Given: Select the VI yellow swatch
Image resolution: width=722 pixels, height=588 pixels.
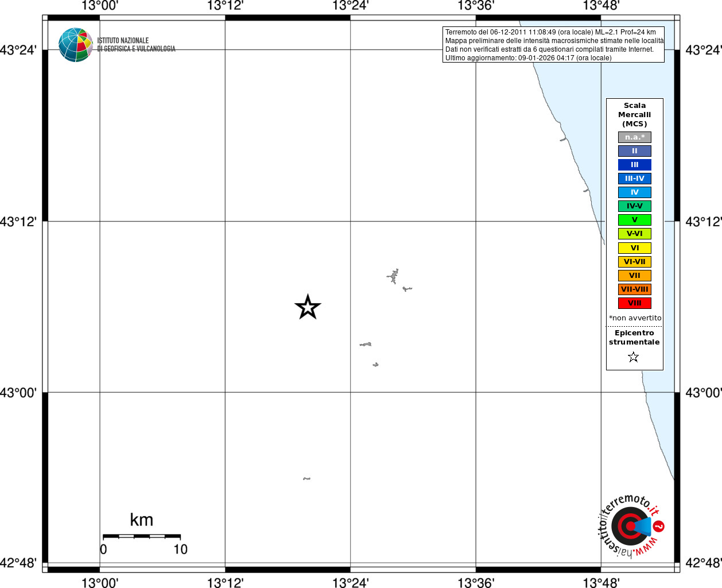Looking at the screenshot, I should pos(635,248).
